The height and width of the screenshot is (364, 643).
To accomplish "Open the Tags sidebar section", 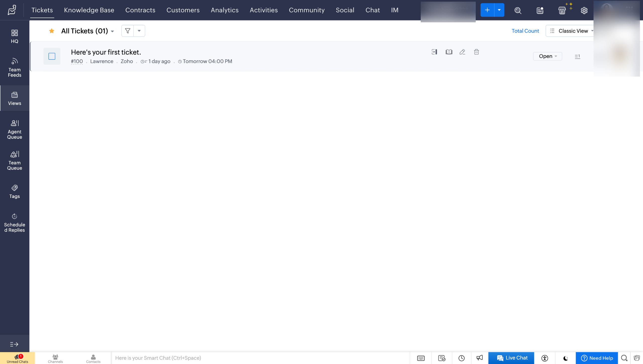I will [x=15, y=191].
